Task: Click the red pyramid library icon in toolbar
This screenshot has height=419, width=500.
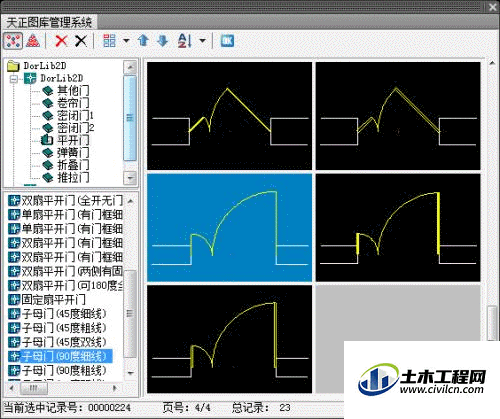Action: pos(33,41)
